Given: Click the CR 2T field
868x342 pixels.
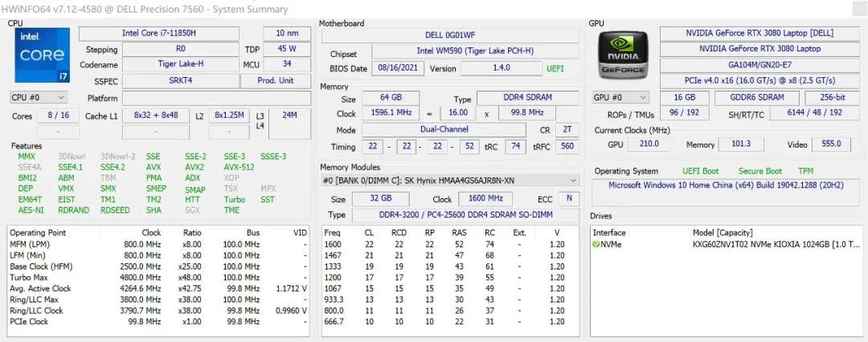Looking at the screenshot, I should point(567,130).
